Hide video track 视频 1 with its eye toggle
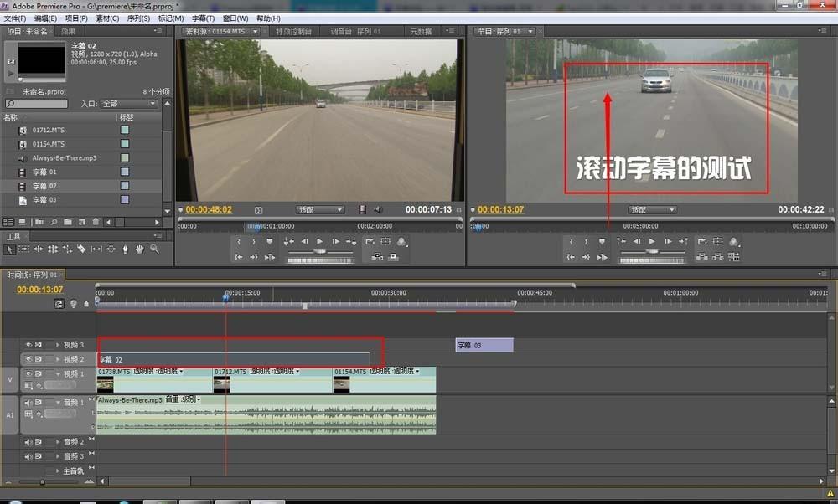838x504 pixels. 28,373
